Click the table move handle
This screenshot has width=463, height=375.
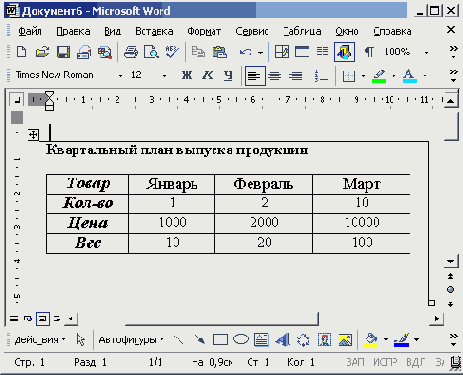[33, 135]
